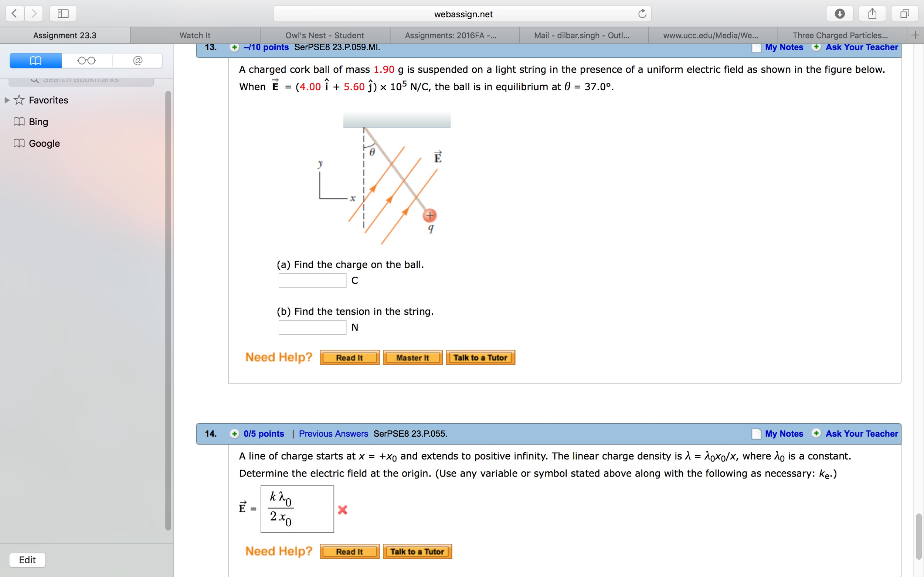Viewport: 924px width, 577px height.
Task: Select the Bookmarks book tab in sidebar
Action: (35, 61)
